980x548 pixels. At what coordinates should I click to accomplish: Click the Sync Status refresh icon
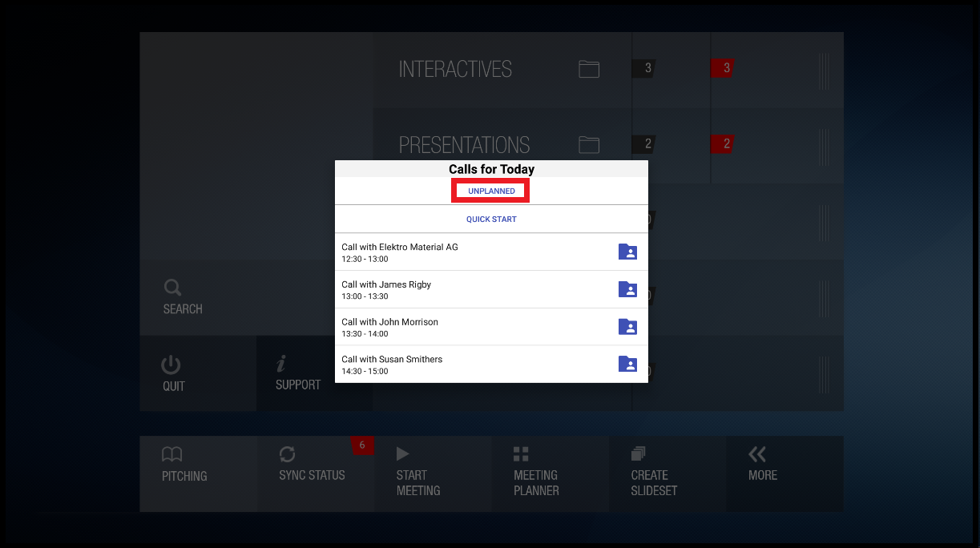pos(288,454)
